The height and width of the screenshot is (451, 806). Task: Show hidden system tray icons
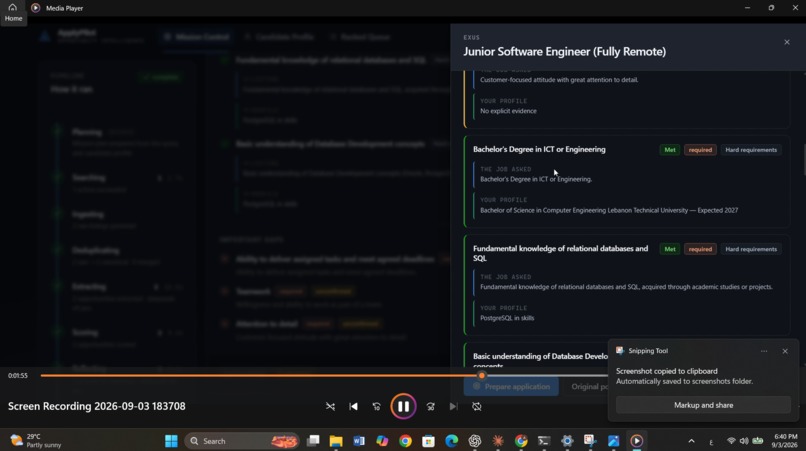tap(691, 441)
